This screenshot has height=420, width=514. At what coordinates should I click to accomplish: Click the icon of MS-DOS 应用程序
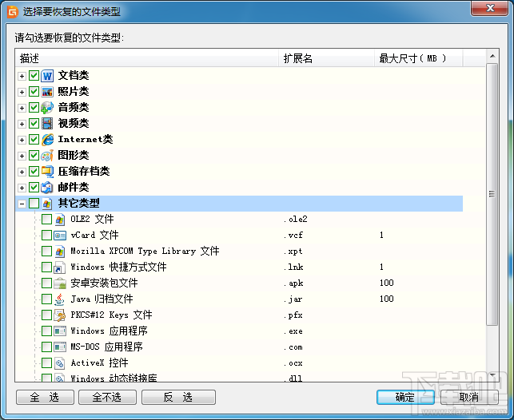coord(60,347)
